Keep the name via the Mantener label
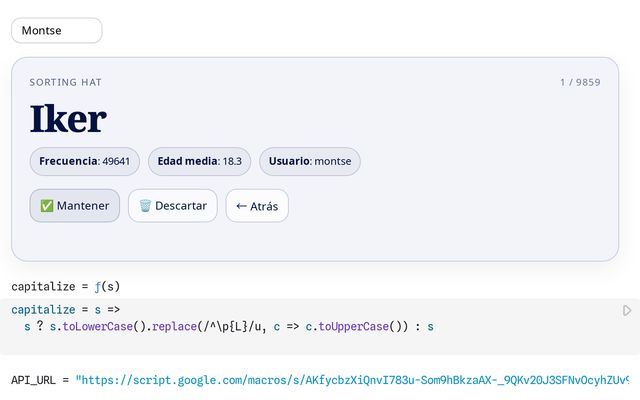640x400 pixels. [x=83, y=206]
